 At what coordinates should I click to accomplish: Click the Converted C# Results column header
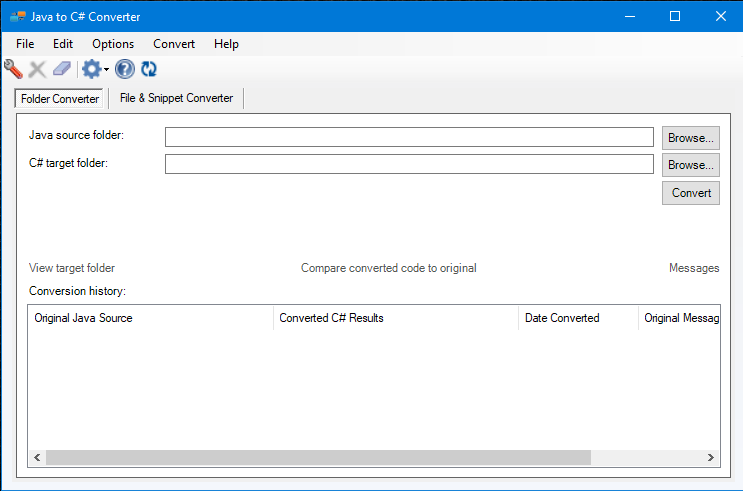[x=396, y=318]
